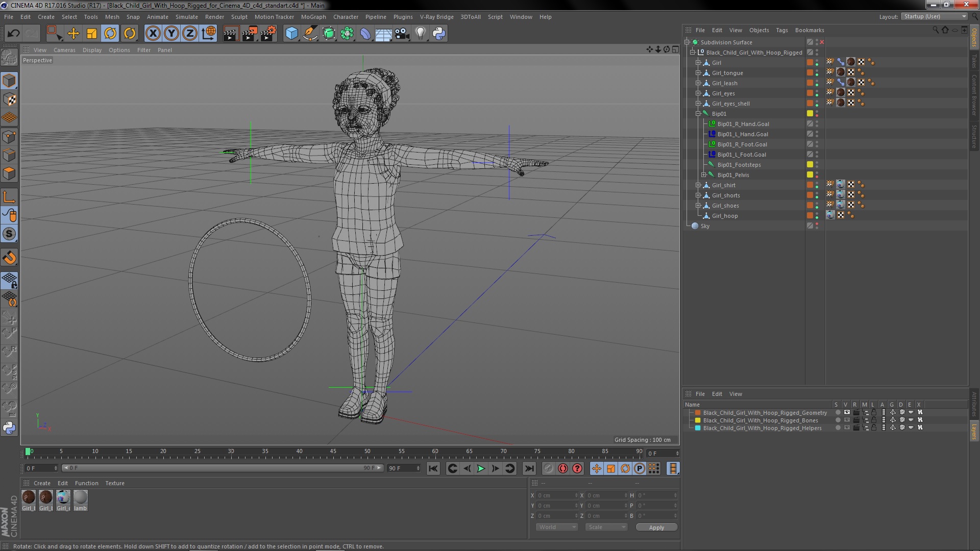Click the Python script icon in toolbar

click(439, 34)
